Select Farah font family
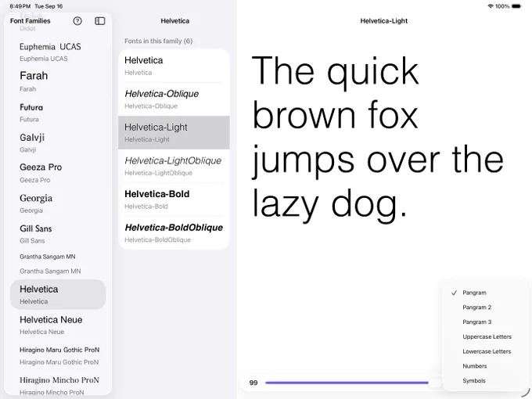Screen dimensions: 532x399 [58, 81]
